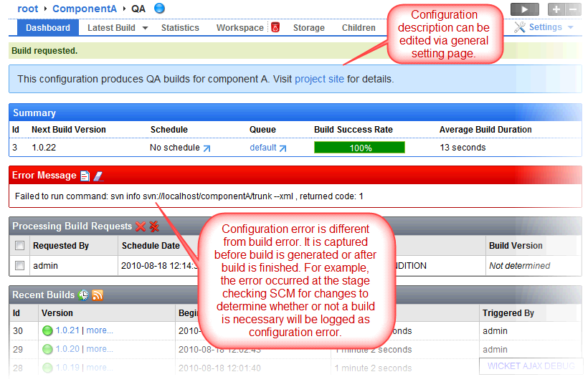Clear the error message with eraser icon
Viewport: 588px width, 382px height.
(98, 176)
